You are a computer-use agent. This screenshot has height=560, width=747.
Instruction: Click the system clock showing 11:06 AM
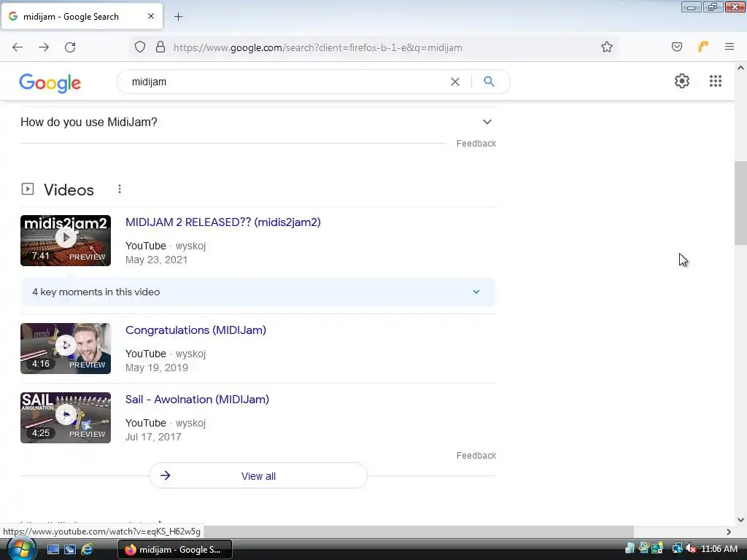pyautogui.click(x=719, y=549)
